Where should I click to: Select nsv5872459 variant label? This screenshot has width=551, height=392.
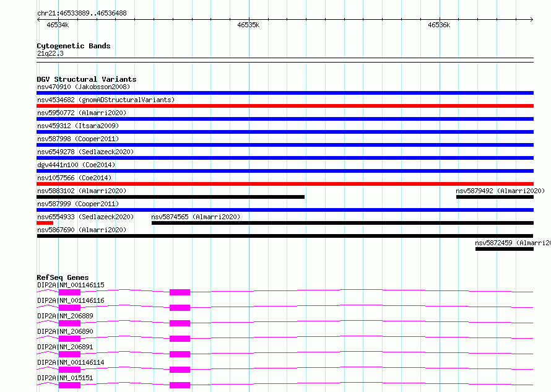tap(513, 243)
